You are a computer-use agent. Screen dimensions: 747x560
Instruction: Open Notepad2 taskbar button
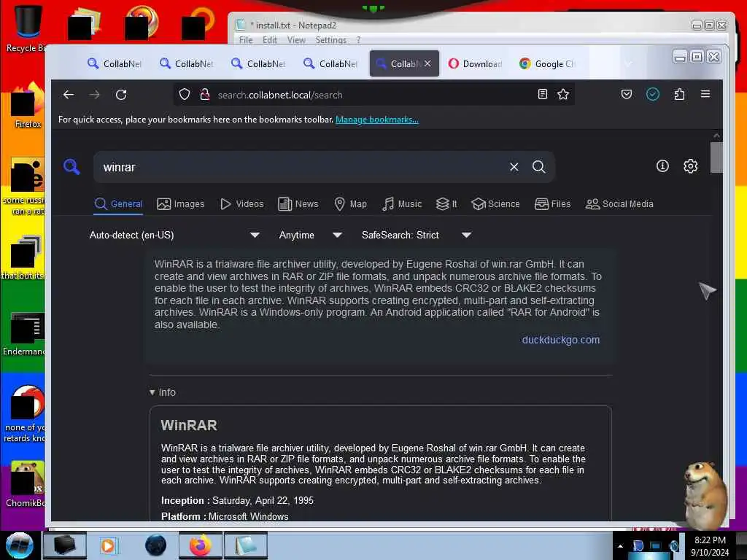point(245,545)
